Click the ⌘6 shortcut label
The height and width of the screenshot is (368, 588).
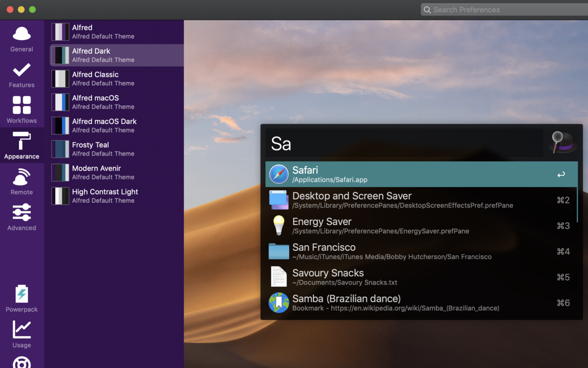tap(563, 303)
